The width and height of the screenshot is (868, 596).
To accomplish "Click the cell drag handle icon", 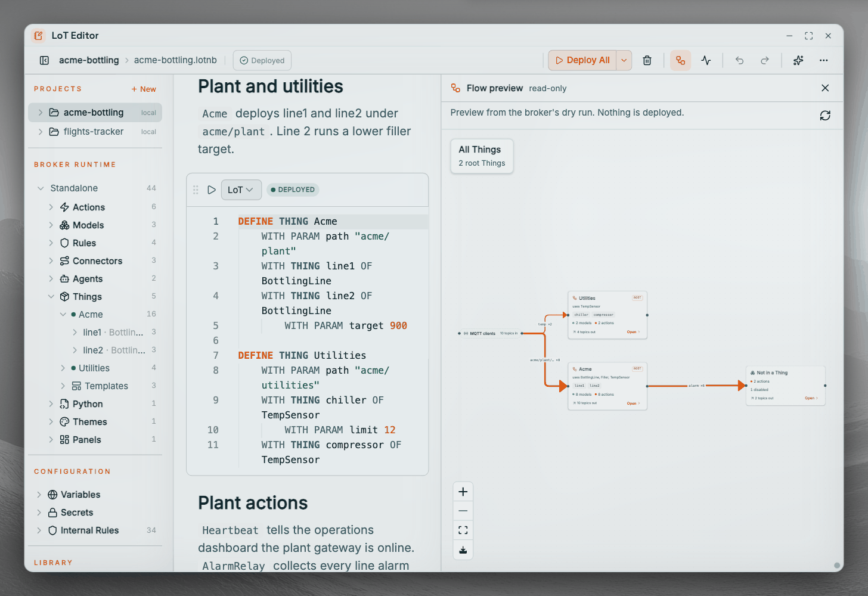I will [196, 190].
